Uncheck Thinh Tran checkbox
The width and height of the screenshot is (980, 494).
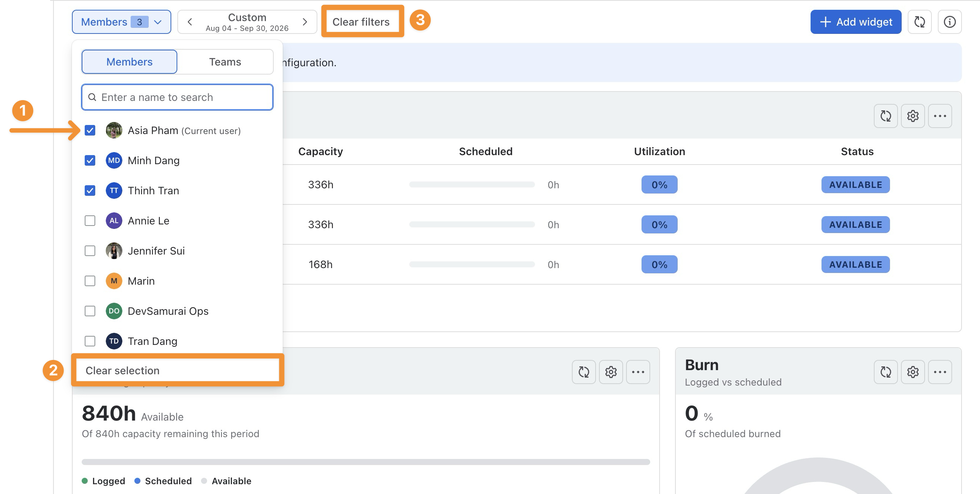pyautogui.click(x=90, y=191)
